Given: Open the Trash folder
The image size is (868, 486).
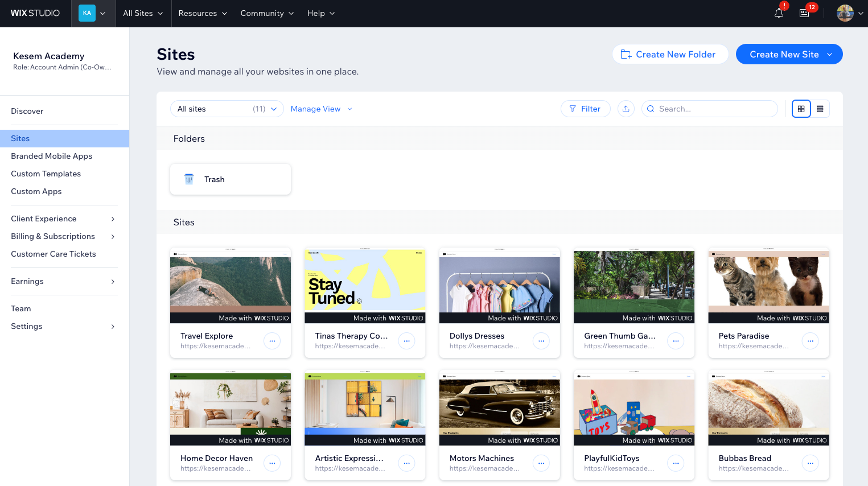Looking at the screenshot, I should tap(231, 179).
